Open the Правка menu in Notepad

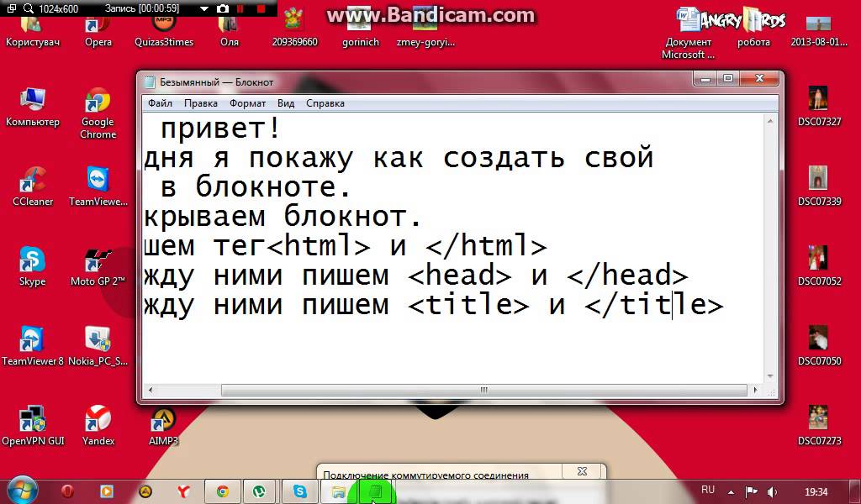click(200, 103)
